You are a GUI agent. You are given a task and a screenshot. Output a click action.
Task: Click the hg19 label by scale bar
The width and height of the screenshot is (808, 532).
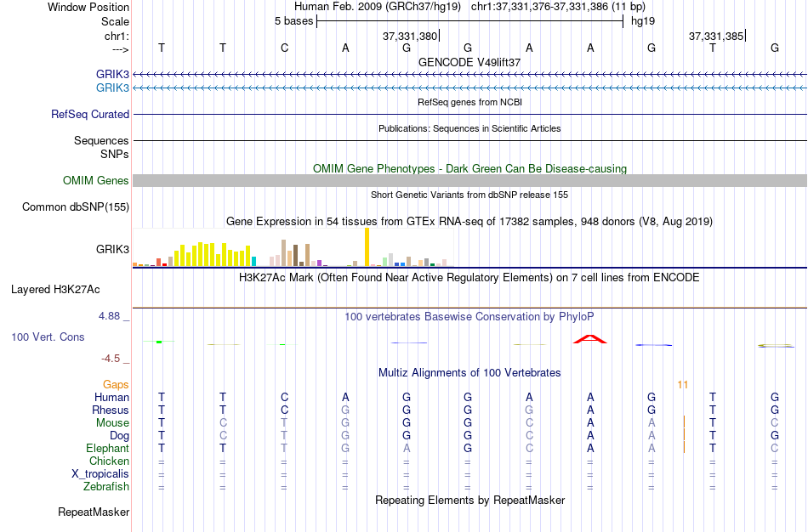[x=643, y=21]
